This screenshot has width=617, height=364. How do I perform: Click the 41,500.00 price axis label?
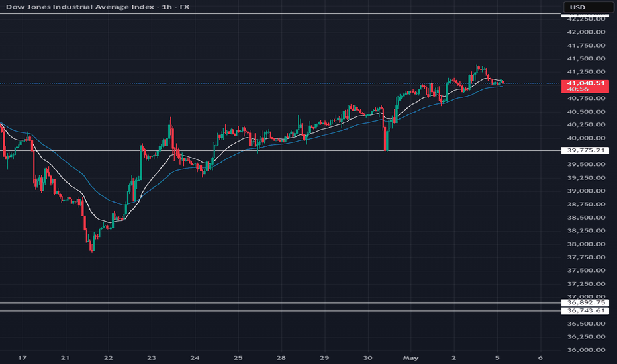pyautogui.click(x=586, y=58)
